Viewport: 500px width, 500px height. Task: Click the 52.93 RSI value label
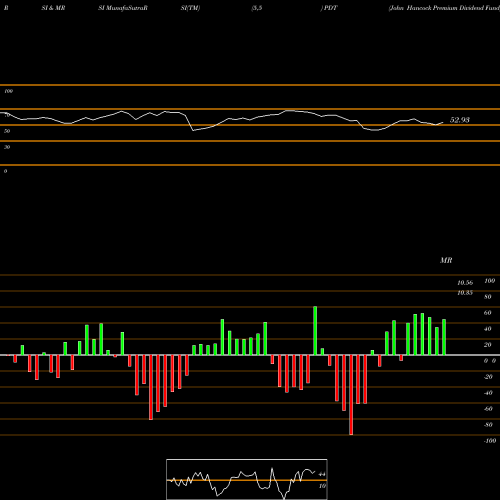[459, 120]
